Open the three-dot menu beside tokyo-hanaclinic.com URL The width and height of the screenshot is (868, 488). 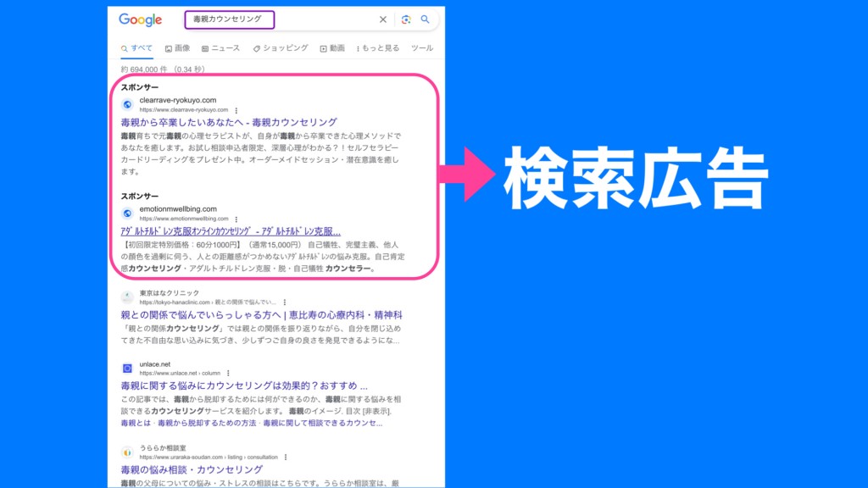[285, 302]
